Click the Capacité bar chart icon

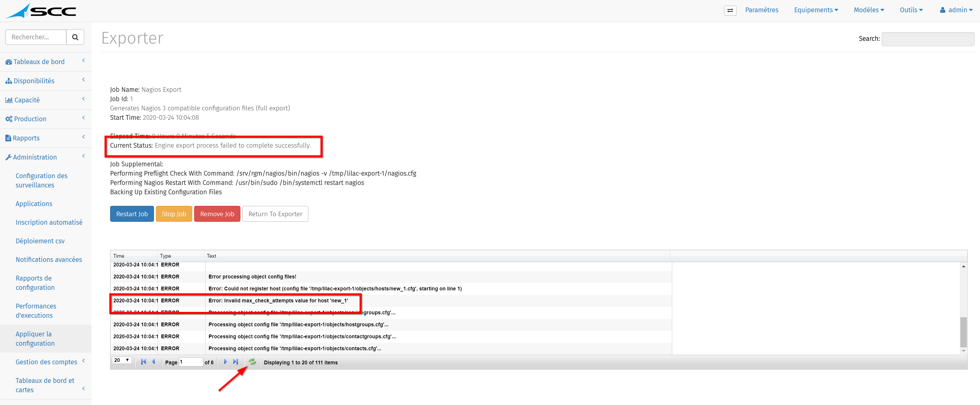pyautogui.click(x=9, y=100)
